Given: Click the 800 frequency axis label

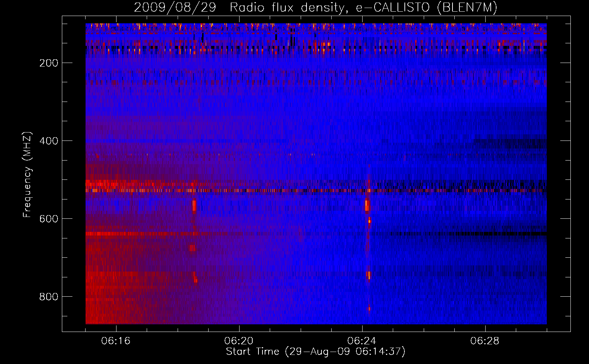Looking at the screenshot, I should pos(49,297).
